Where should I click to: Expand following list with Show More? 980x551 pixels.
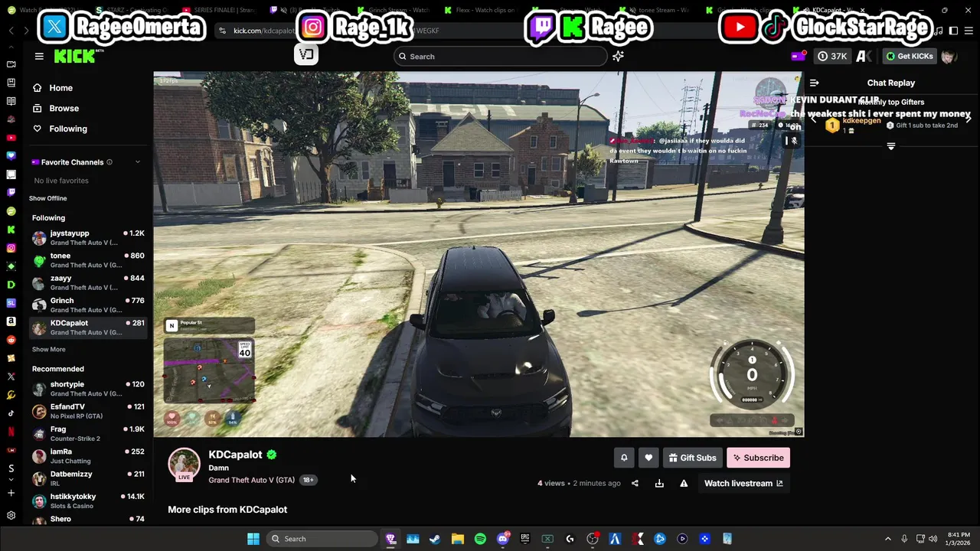(48, 349)
